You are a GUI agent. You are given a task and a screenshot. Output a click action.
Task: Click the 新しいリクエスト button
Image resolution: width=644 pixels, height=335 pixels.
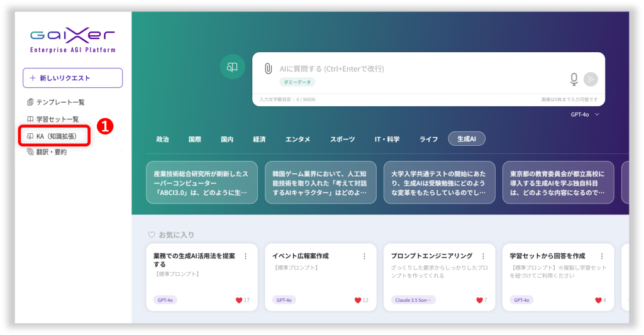(x=72, y=78)
